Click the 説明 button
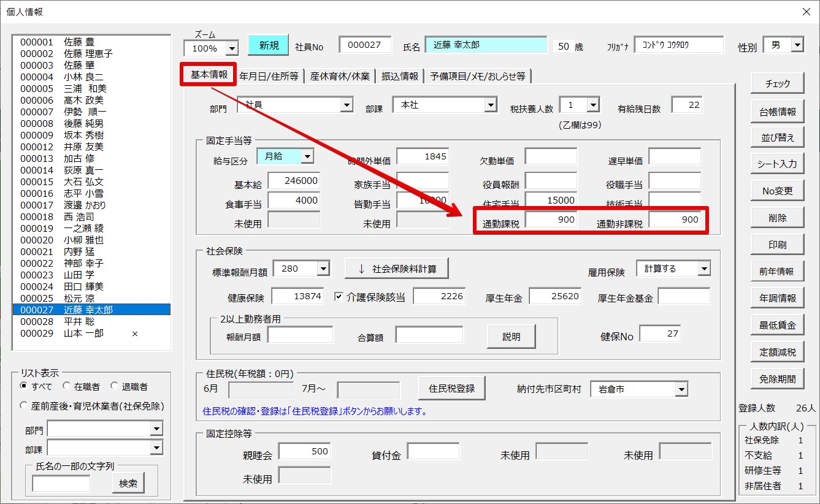 (511, 337)
